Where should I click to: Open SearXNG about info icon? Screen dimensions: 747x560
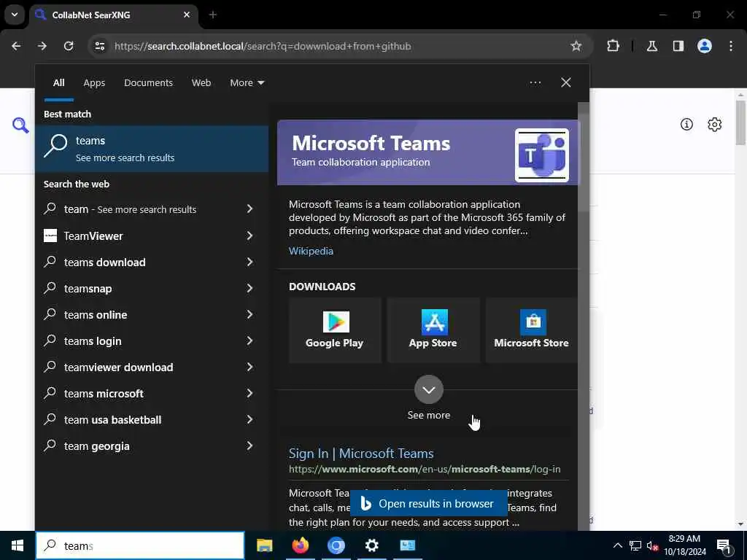click(686, 124)
